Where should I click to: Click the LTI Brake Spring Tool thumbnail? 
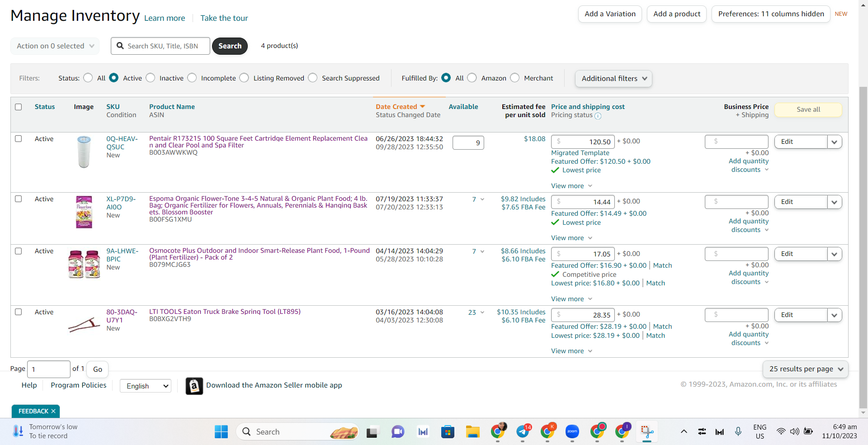click(84, 324)
